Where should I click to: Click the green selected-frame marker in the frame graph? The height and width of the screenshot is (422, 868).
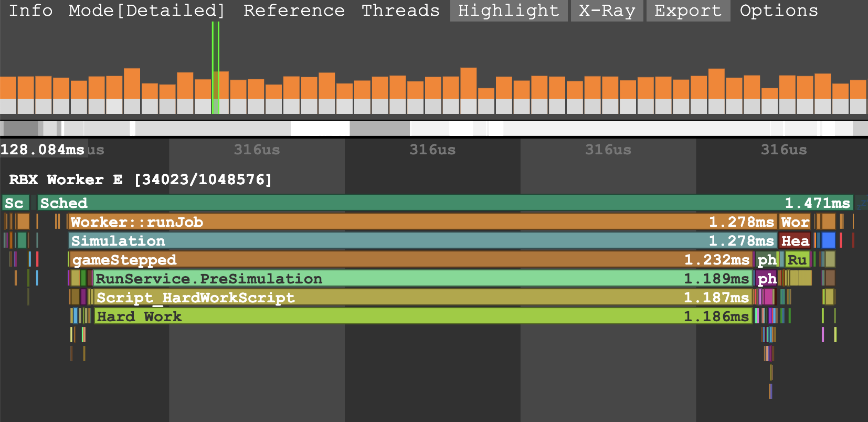tap(215, 68)
